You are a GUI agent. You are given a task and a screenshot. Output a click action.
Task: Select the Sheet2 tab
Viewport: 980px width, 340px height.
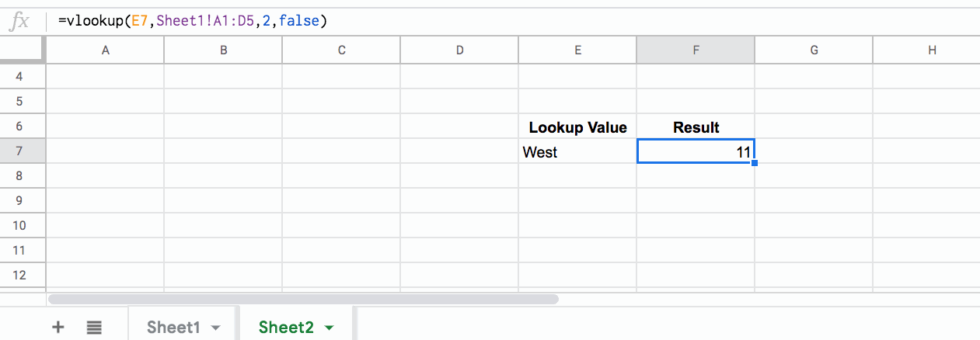pos(286,327)
